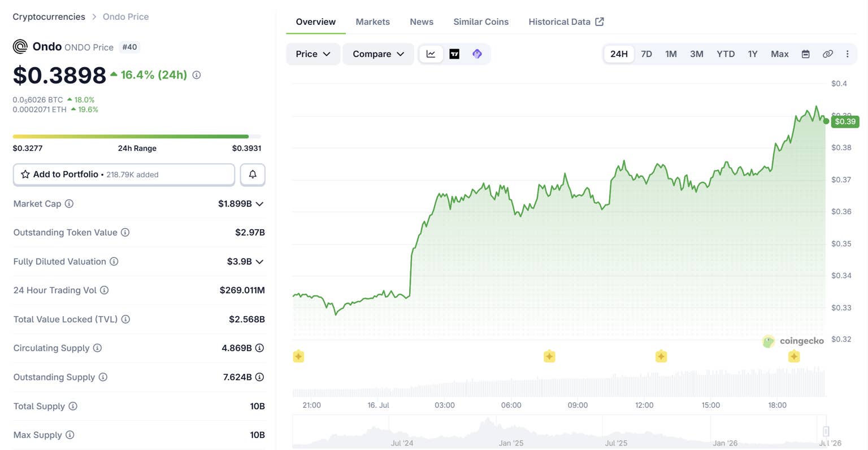Open the three-dot chart options menu
The height and width of the screenshot is (450, 868).
click(847, 54)
